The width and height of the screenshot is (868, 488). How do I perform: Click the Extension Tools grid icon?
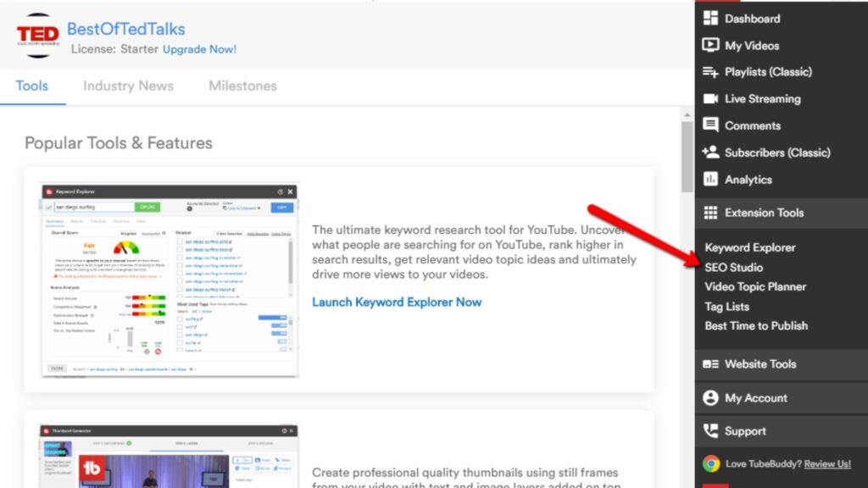[710, 213]
